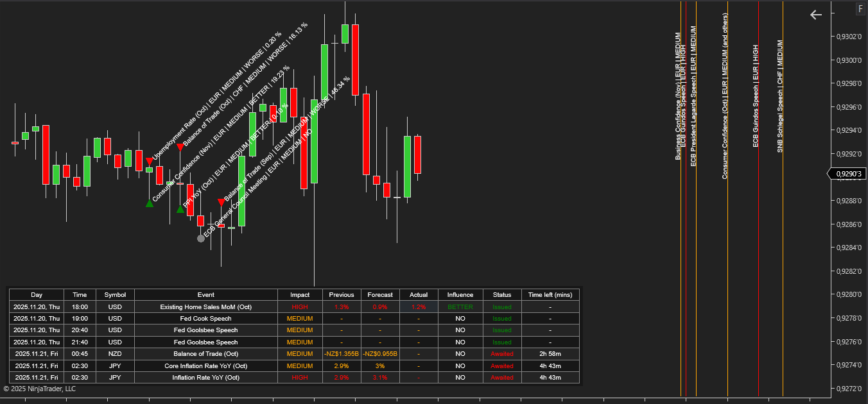The width and height of the screenshot is (868, 404).
Task: Click green triangle marker for PPI YoY event
Action: pyautogui.click(x=180, y=209)
